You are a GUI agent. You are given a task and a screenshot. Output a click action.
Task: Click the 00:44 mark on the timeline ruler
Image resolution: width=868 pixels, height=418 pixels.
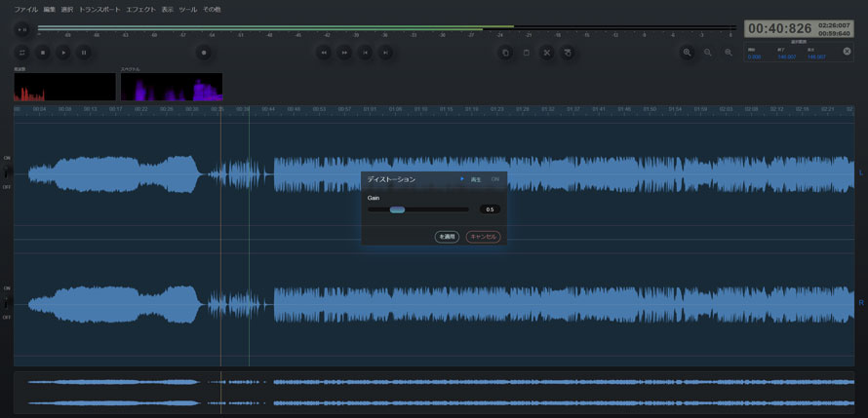click(x=268, y=109)
